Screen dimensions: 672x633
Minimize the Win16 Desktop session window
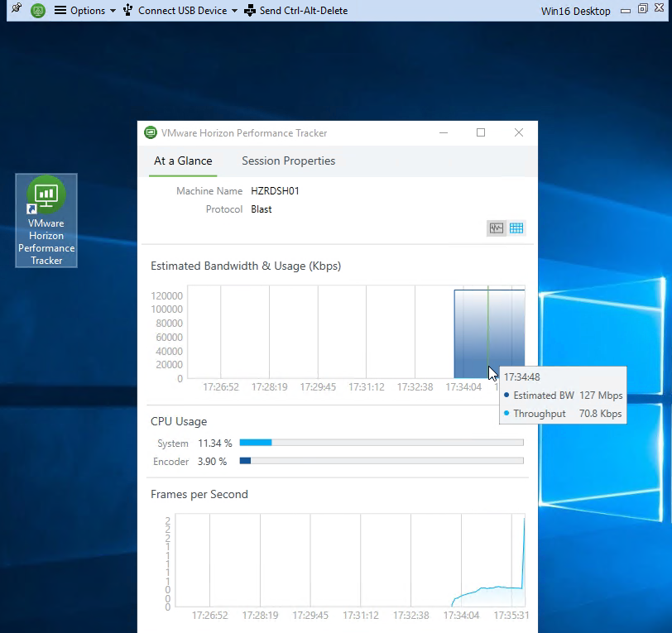pyautogui.click(x=626, y=11)
